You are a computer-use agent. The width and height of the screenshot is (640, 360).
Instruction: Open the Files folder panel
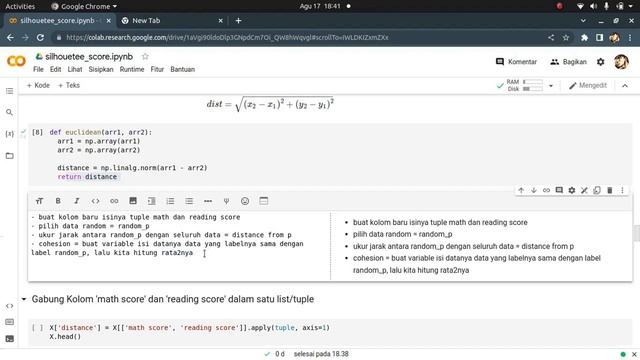(9, 156)
